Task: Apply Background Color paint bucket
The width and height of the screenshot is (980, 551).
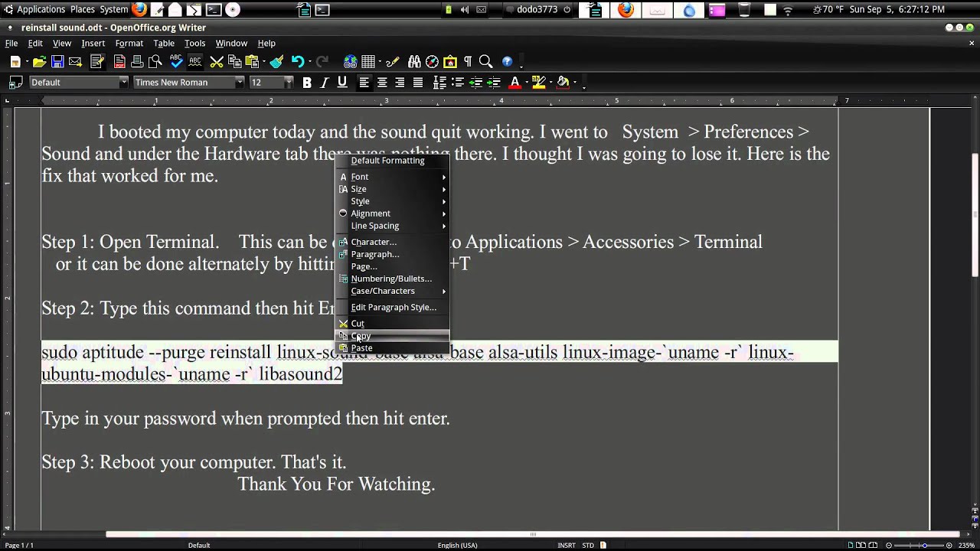Action: [x=563, y=82]
